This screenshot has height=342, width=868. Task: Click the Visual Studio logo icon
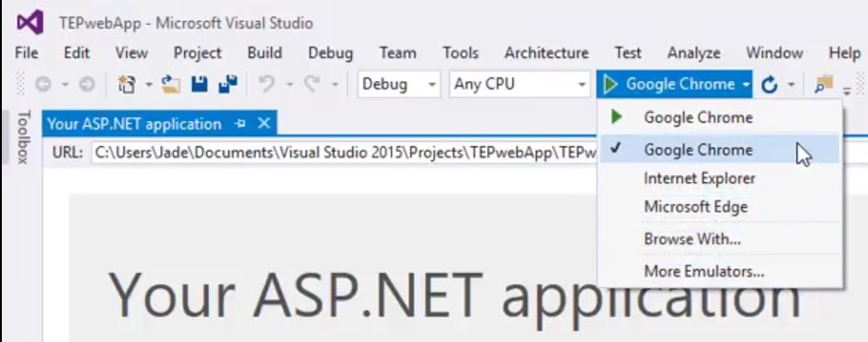(x=30, y=23)
